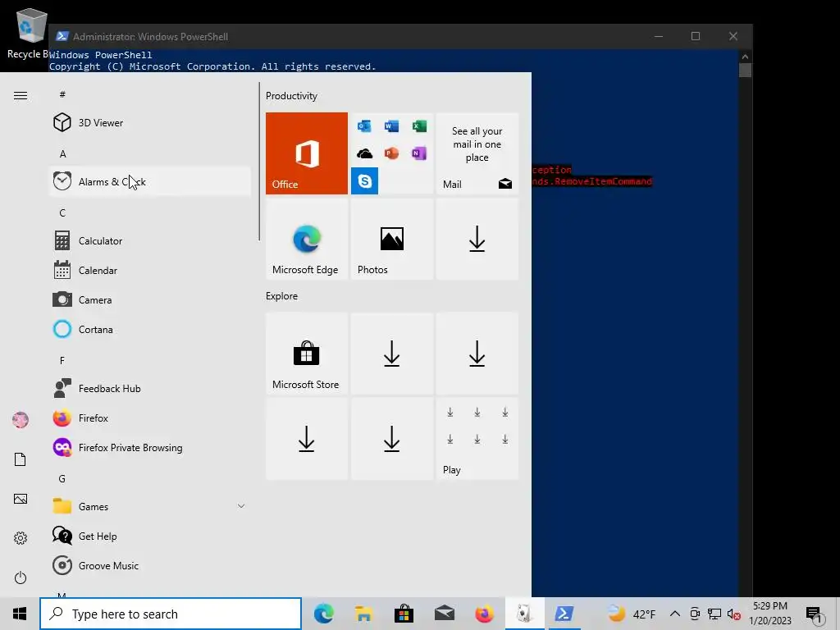Click the muted volume tray icon

coord(733,614)
